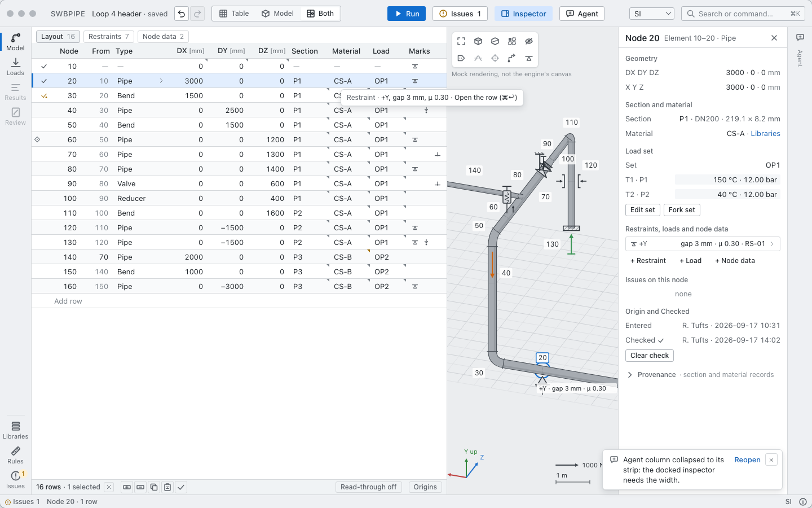Toggle node labels tag icon
The image size is (812, 508).
461,58
